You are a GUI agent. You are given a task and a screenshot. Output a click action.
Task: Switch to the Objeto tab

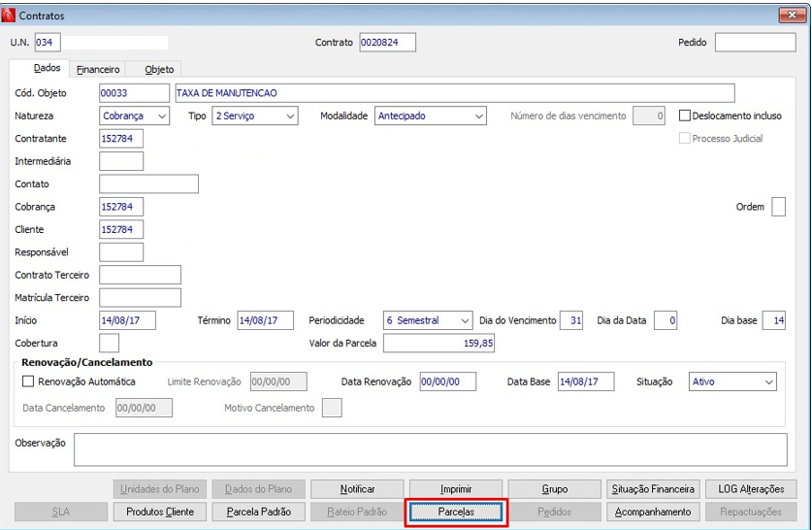(x=159, y=70)
